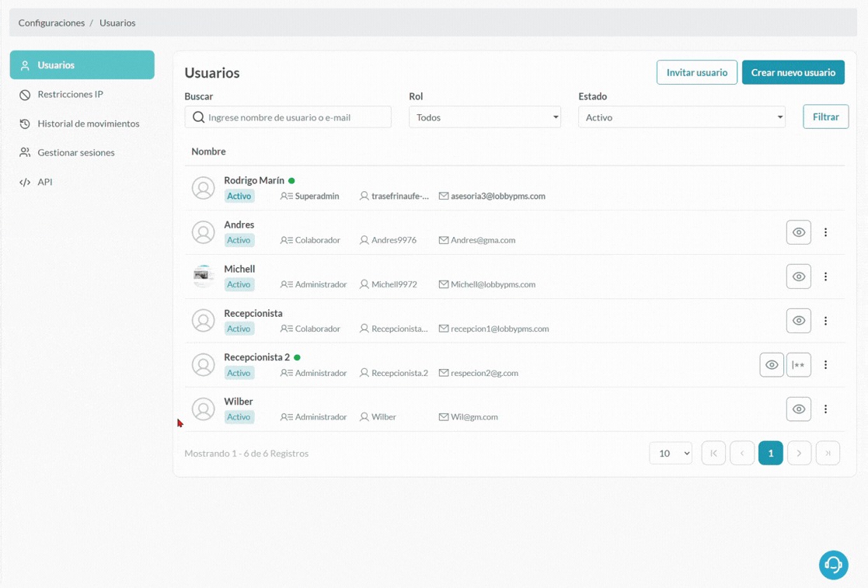The height and width of the screenshot is (588, 868).
Task: Click the Invitar usuario button
Action: pos(696,72)
